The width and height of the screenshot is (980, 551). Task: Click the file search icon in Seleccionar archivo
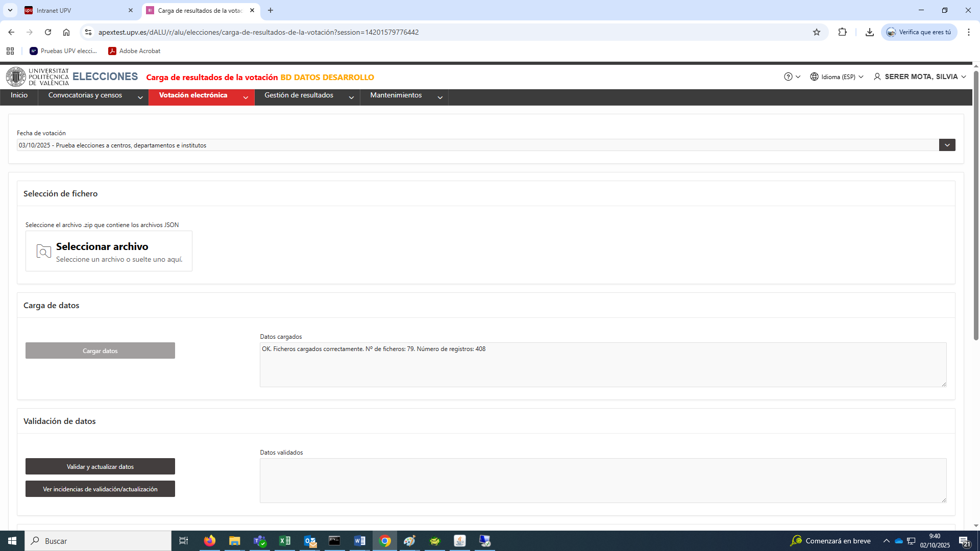pyautogui.click(x=44, y=251)
